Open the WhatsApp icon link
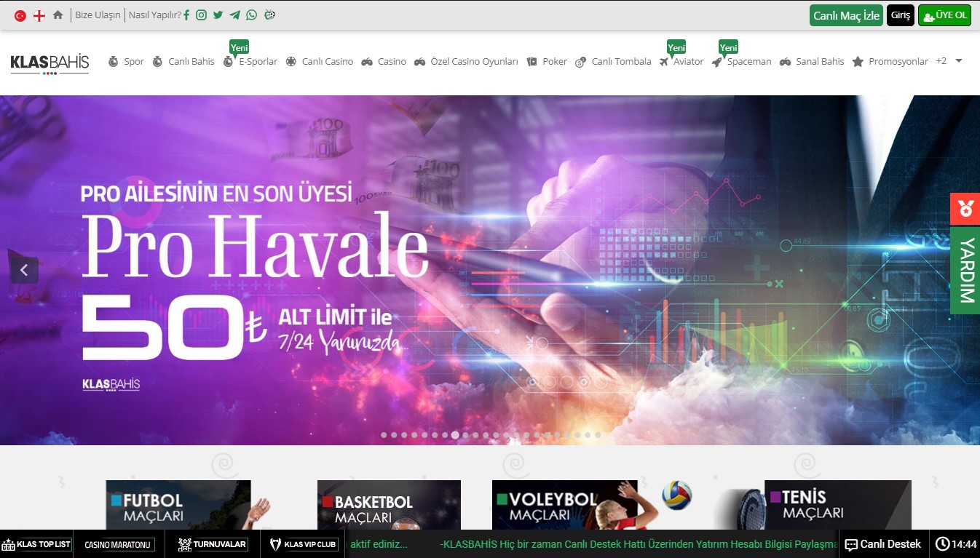Viewport: 980px width, 558px height. tap(252, 15)
